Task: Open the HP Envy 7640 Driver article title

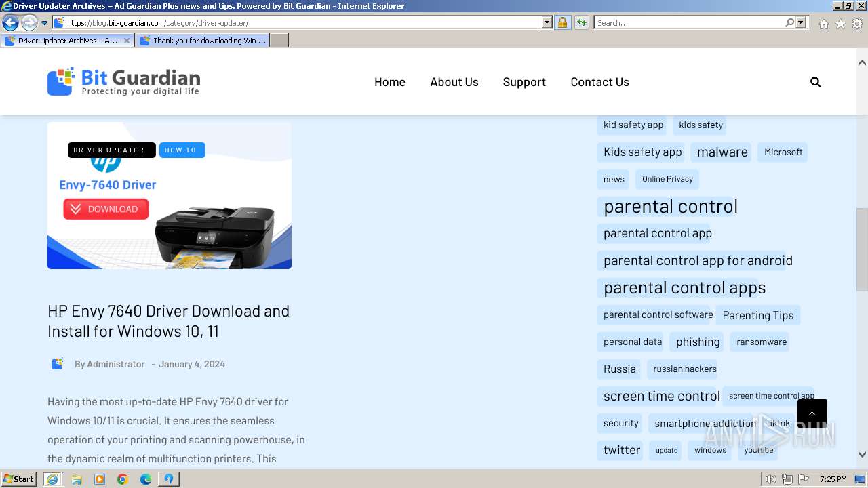Action: click(168, 321)
